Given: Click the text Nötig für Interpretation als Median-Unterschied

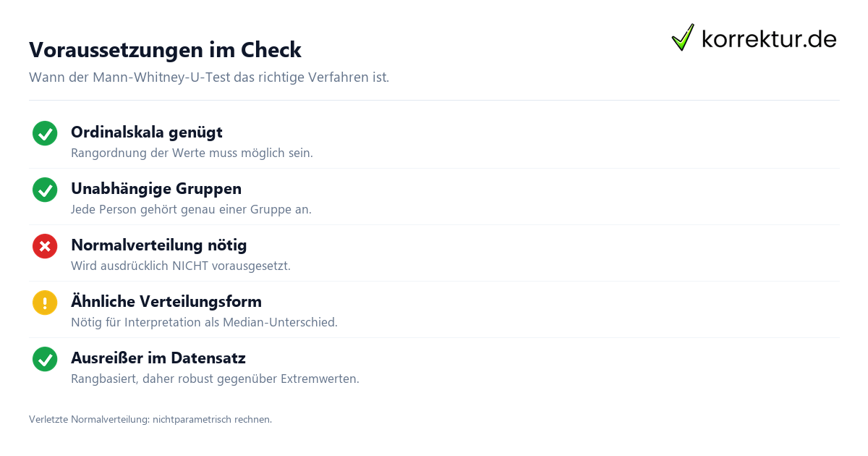Looking at the screenshot, I should pyautogui.click(x=204, y=323).
